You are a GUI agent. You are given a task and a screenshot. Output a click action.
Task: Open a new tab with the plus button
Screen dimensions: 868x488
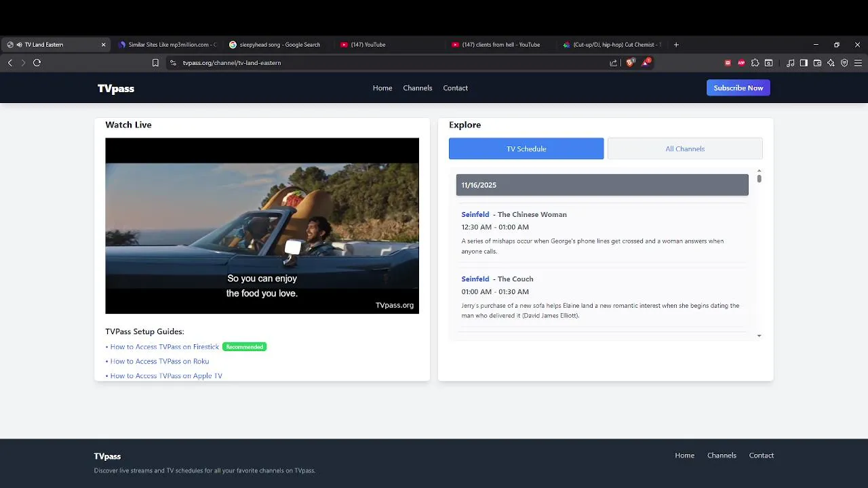(676, 45)
